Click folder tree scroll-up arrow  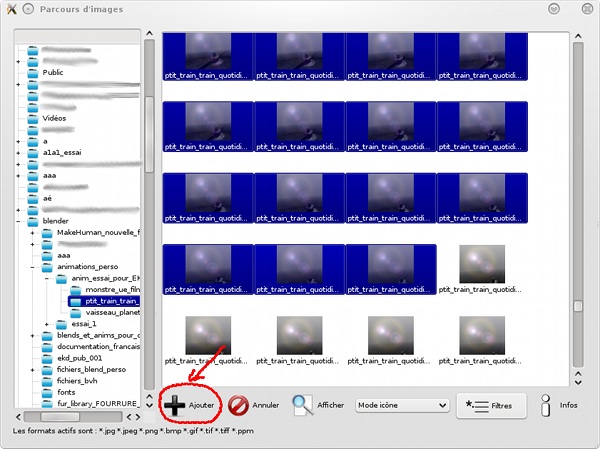(x=149, y=33)
